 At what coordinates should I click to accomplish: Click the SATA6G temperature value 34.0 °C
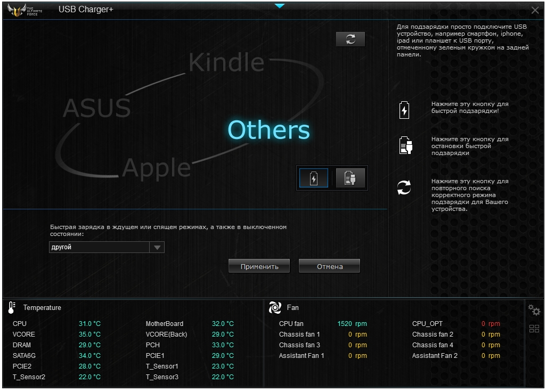[89, 355]
